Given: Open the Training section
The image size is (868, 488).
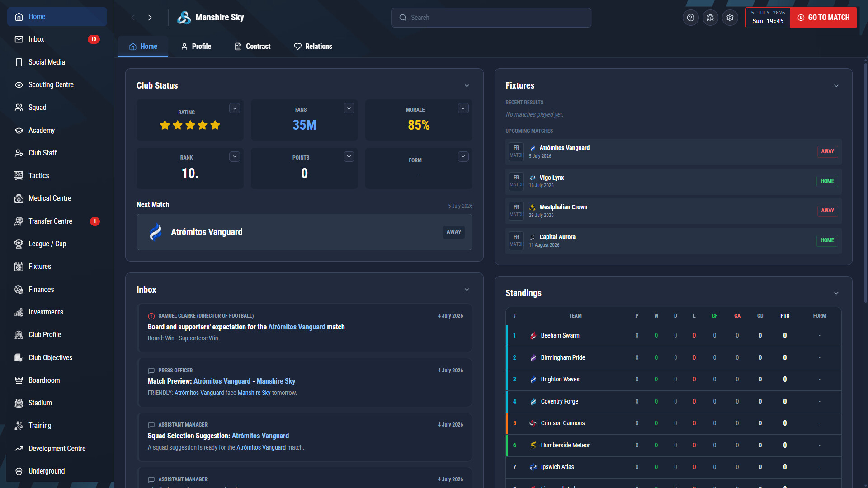Looking at the screenshot, I should coord(57,426).
